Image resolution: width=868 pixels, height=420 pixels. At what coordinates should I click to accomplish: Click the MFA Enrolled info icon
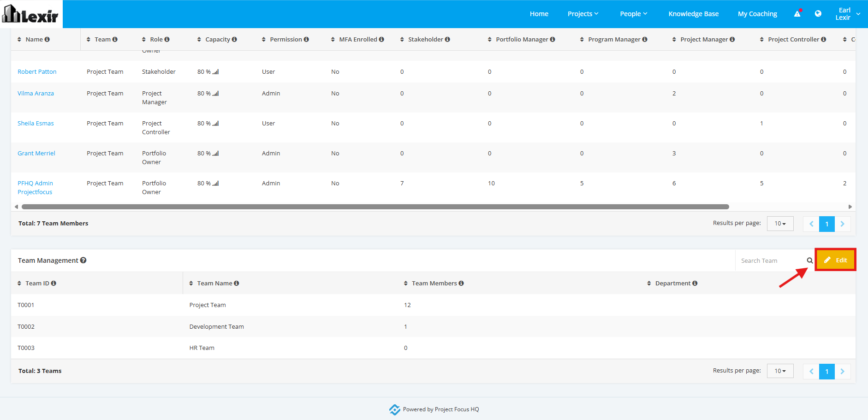381,40
